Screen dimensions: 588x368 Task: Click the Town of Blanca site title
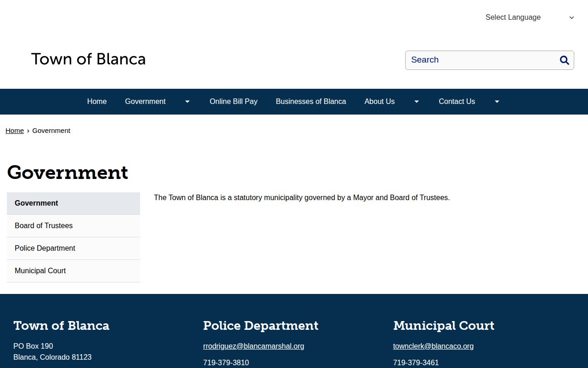click(x=88, y=59)
